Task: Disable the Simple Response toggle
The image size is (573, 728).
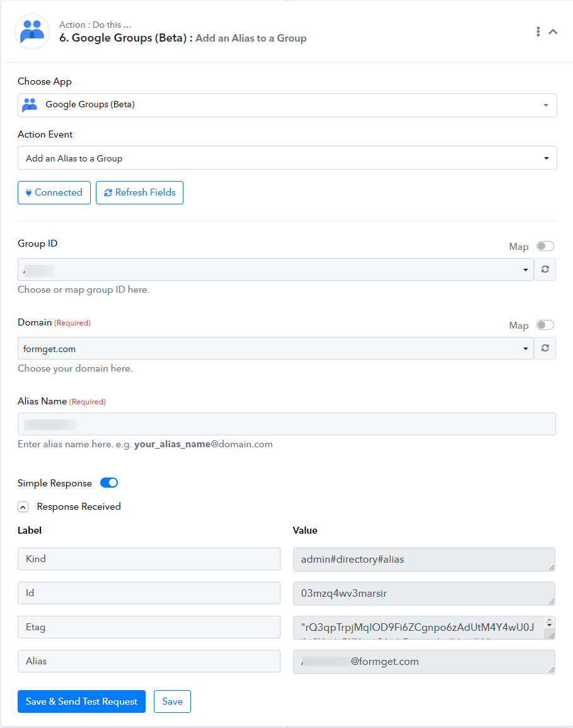Action: click(109, 483)
